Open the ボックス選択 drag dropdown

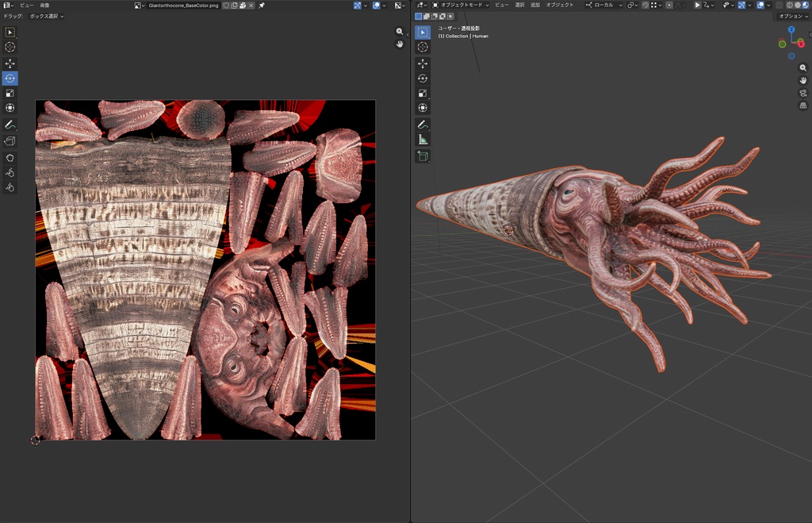pos(47,16)
